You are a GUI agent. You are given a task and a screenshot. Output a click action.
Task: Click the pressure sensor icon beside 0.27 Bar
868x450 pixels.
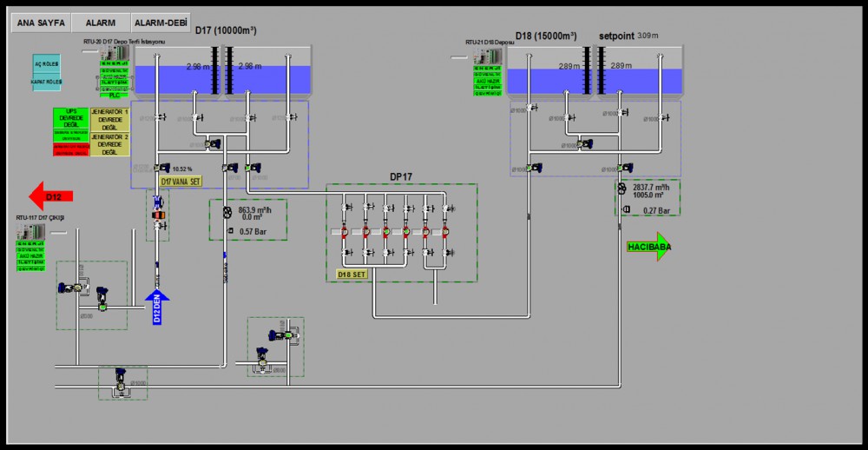(x=627, y=210)
